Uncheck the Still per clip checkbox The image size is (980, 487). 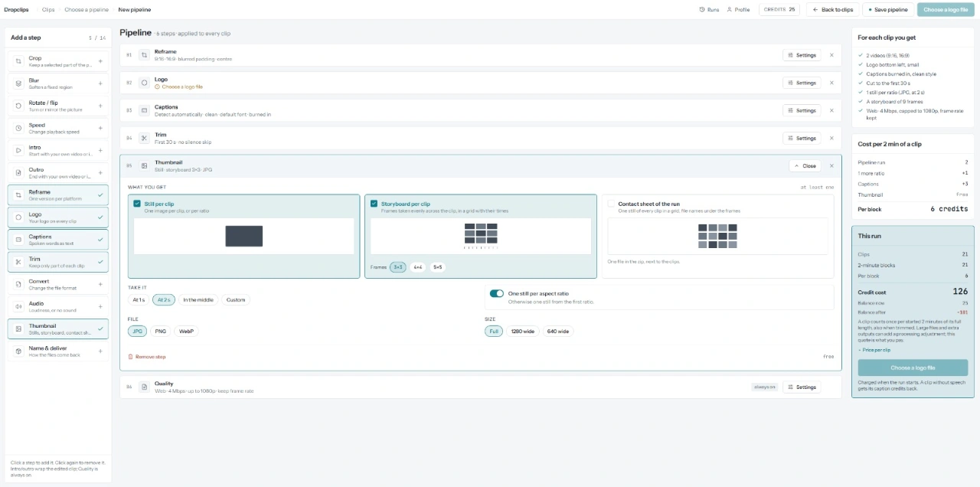(137, 204)
